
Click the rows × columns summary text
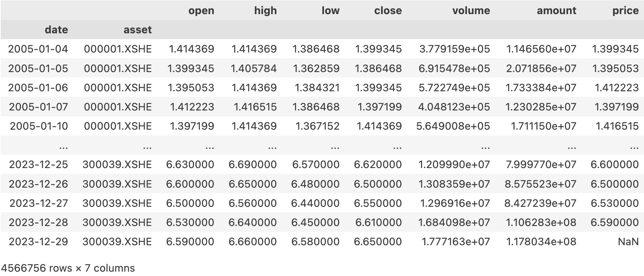click(x=68, y=268)
